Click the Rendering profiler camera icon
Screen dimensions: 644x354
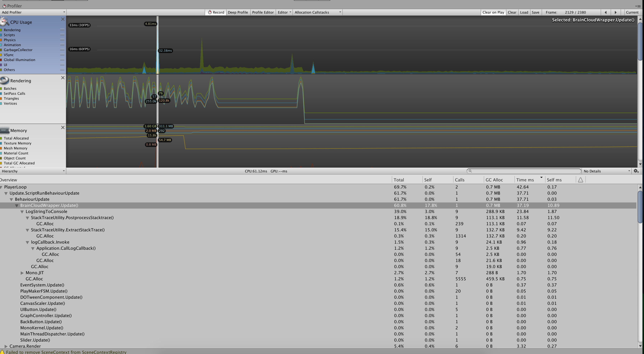4,80
